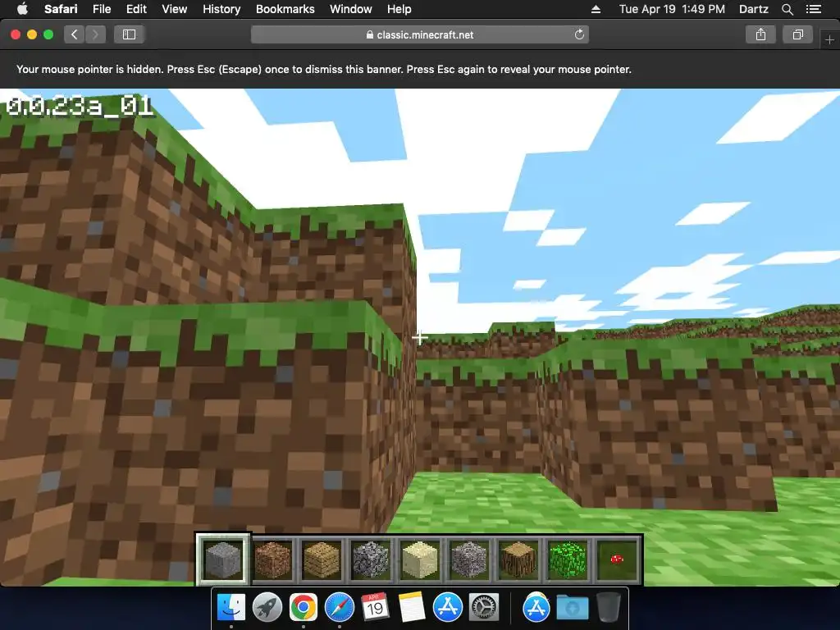Screen dimensions: 840x630
Task: Select the sand block in hotbar
Action: (x=420, y=559)
